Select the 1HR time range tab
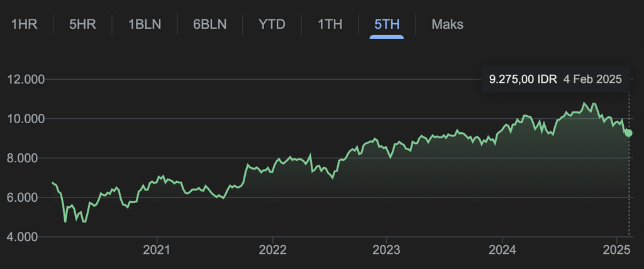 [x=25, y=25]
